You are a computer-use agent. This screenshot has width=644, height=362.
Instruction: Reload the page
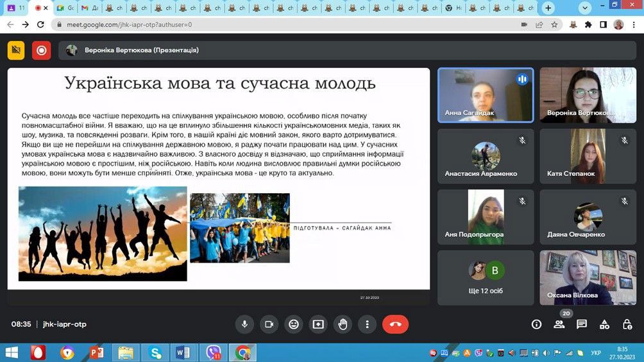(40, 24)
